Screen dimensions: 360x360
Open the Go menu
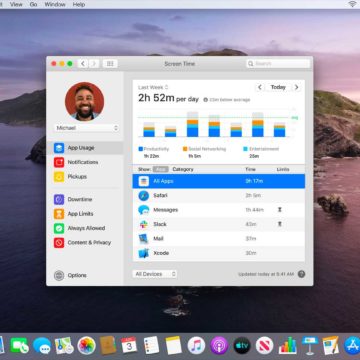click(x=33, y=4)
